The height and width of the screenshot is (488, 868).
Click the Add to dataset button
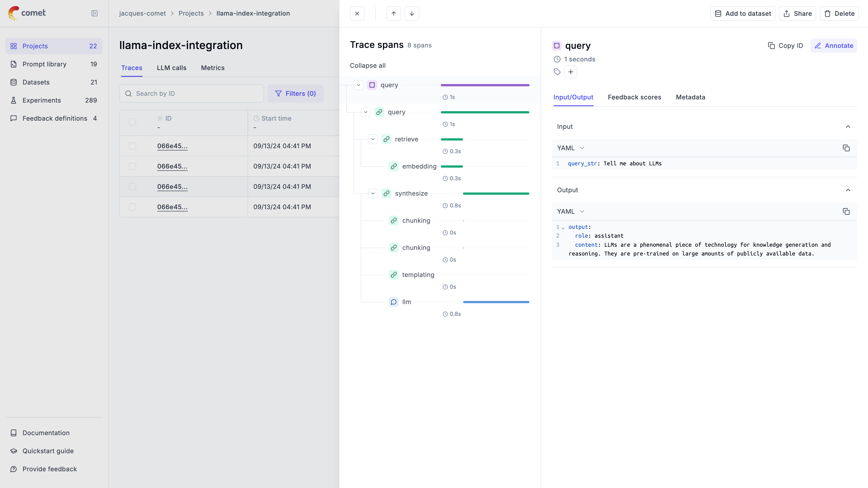(x=742, y=14)
